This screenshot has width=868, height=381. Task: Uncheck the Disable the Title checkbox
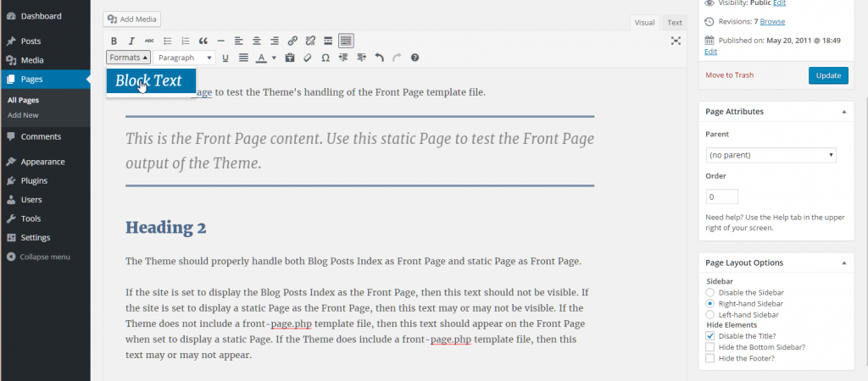tap(710, 336)
